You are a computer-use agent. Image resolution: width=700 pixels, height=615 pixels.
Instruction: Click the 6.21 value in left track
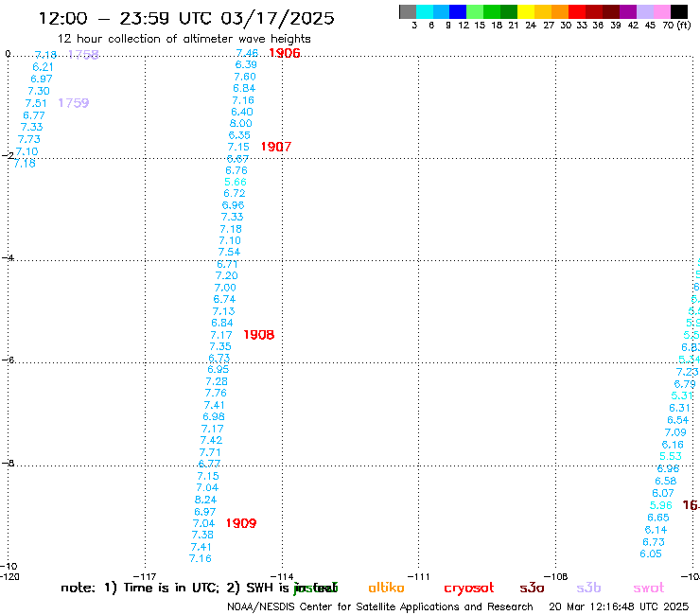tap(43, 67)
